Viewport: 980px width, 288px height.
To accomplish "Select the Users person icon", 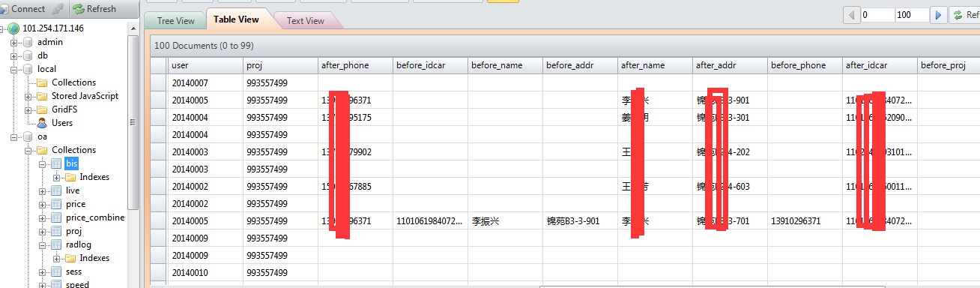I will 42,123.
